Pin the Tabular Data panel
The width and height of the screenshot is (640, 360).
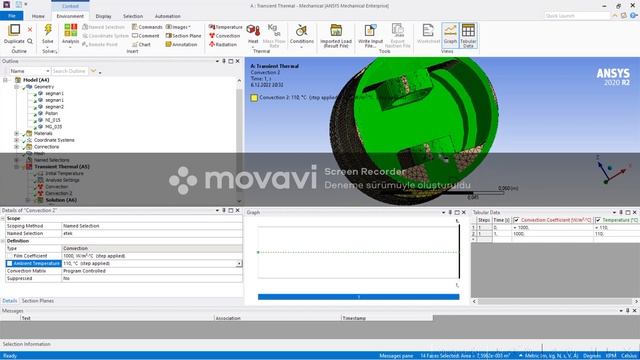point(621,213)
